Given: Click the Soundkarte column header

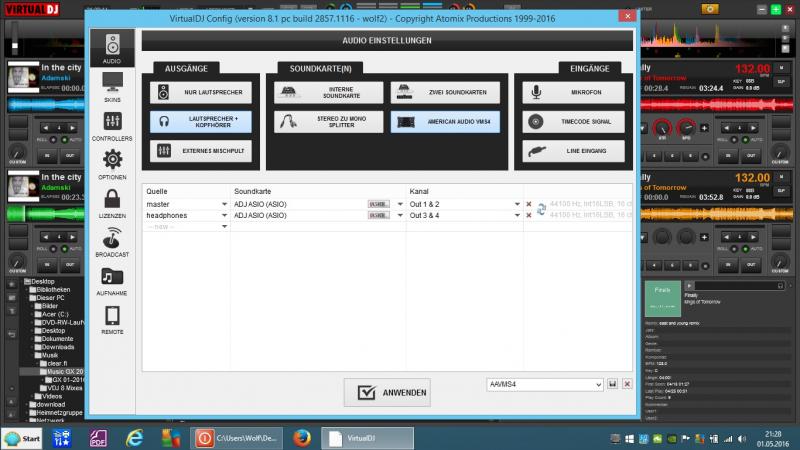Looking at the screenshot, I should pos(253,191).
